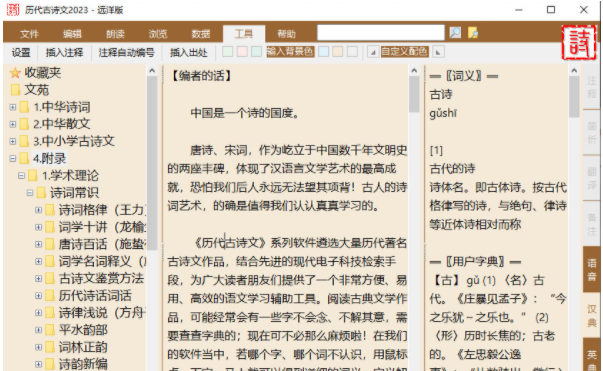Expand the 唐诗百话 node
Screen dimensions: 603x371
coord(38,244)
